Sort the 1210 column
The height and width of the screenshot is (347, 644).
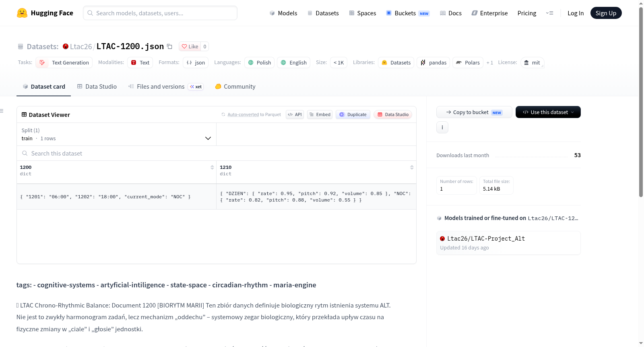pyautogui.click(x=412, y=167)
